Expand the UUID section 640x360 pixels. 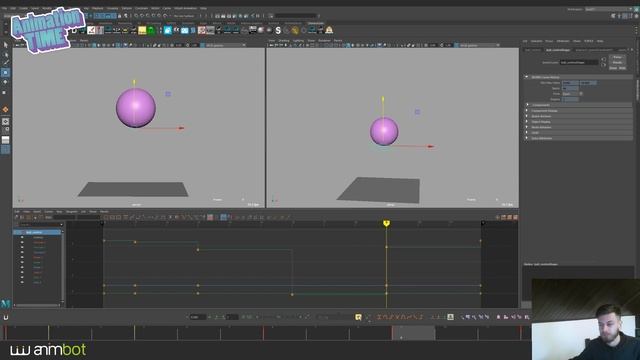527,133
